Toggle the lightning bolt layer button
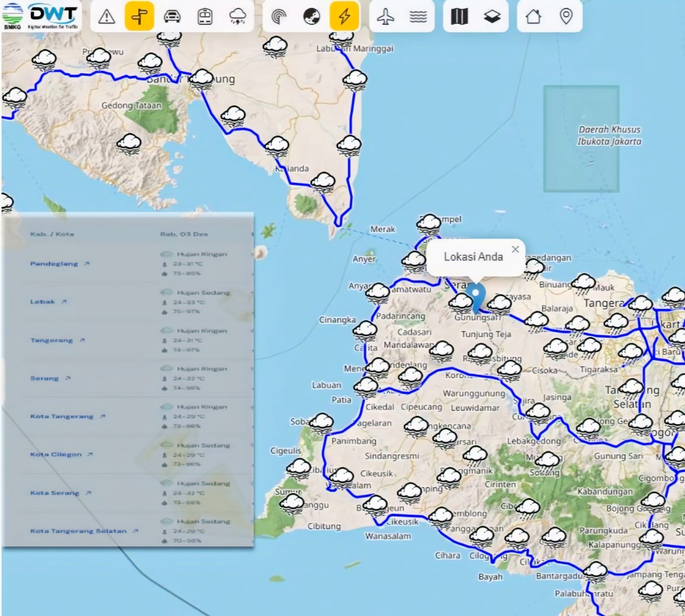Image resolution: width=685 pixels, height=616 pixels. click(x=344, y=17)
